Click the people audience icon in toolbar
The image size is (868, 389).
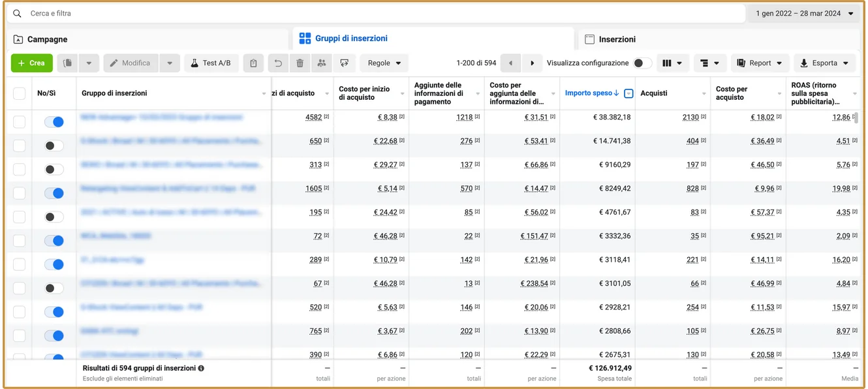321,63
